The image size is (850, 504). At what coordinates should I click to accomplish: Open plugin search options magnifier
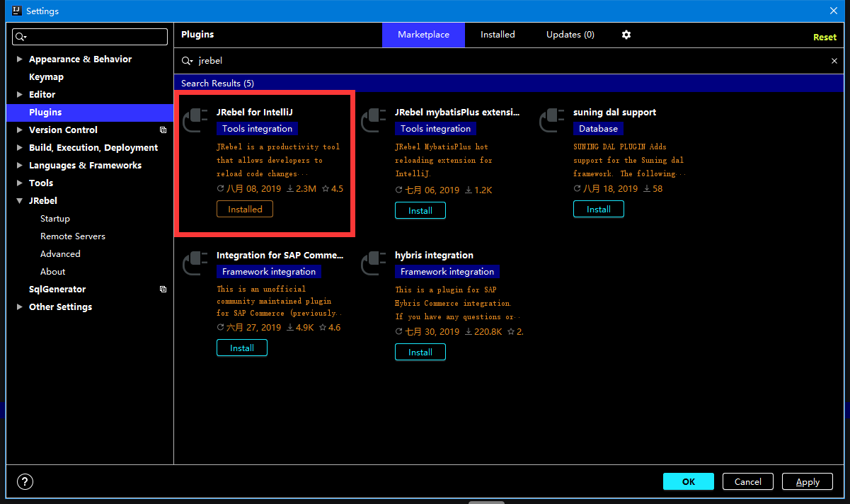(x=188, y=61)
